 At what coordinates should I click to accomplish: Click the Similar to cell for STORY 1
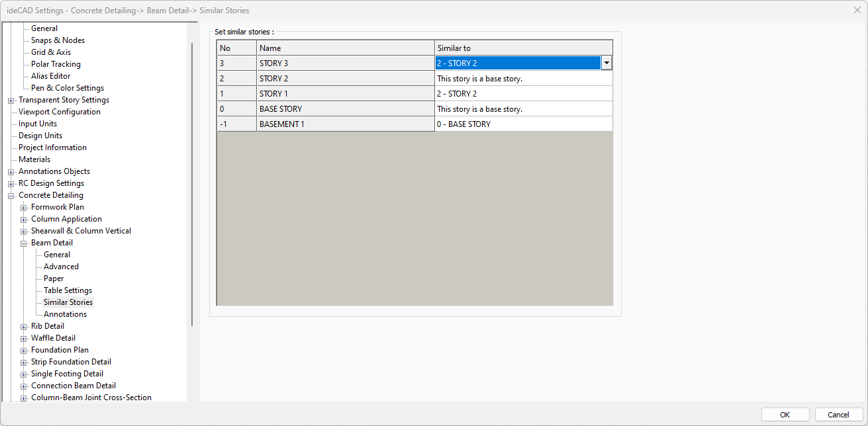click(523, 94)
